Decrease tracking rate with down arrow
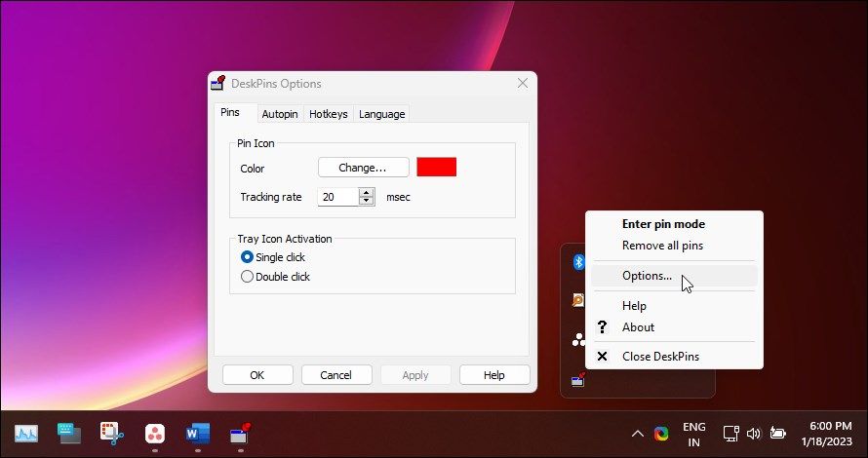This screenshot has height=458, width=868. 366,201
